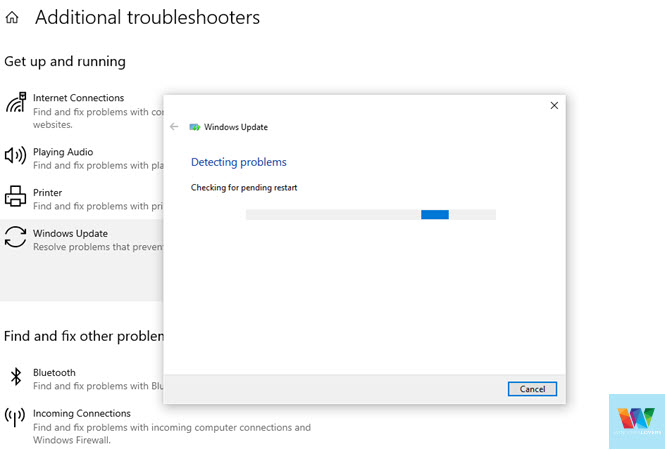This screenshot has height=450, width=665.
Task: Click the Windows Update icon in dialog header
Action: pos(195,127)
